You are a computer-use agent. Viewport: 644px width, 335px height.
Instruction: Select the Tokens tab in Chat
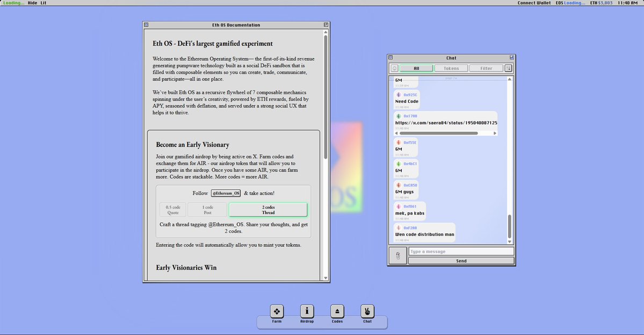[x=451, y=68]
